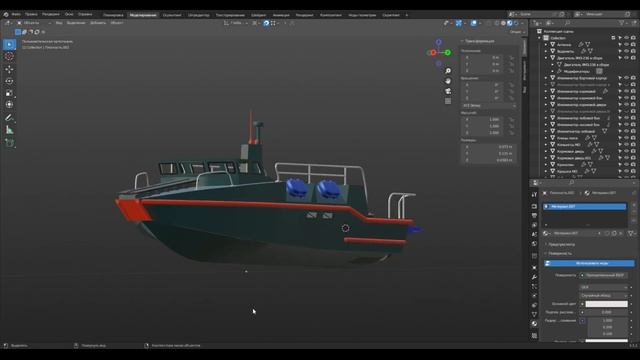Open the Файл menu
Image resolution: width=640 pixels, height=360 pixels.
click(x=16, y=14)
